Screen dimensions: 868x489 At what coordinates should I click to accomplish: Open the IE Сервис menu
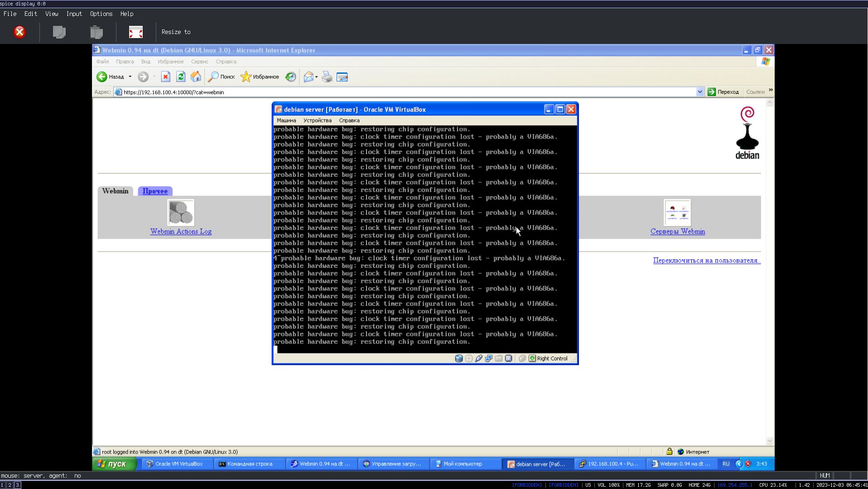tap(199, 62)
